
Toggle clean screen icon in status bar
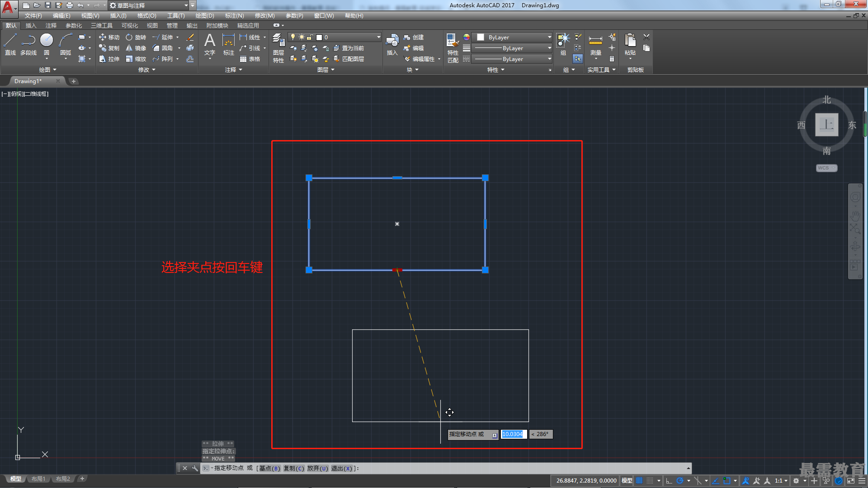(851, 481)
